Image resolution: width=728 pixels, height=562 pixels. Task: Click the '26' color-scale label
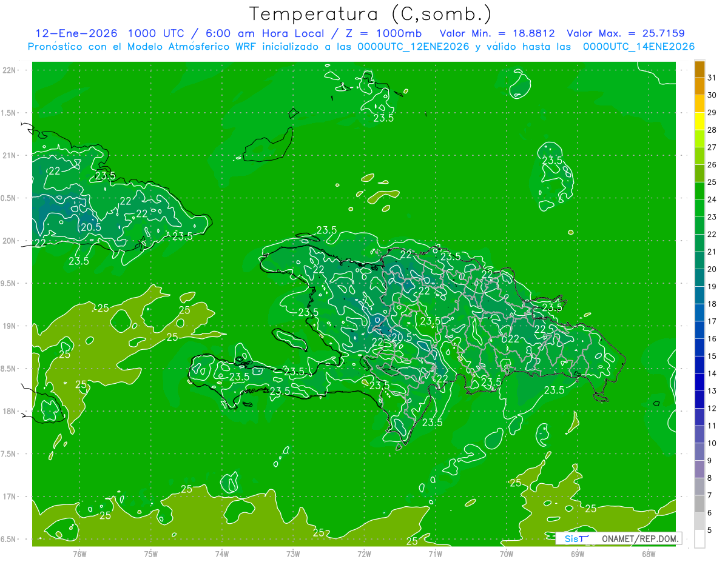(x=712, y=165)
